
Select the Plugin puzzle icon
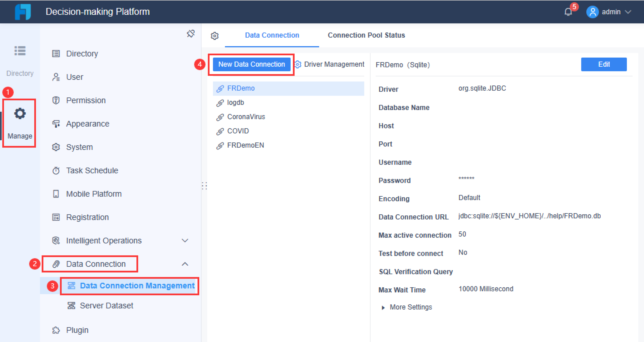click(56, 330)
